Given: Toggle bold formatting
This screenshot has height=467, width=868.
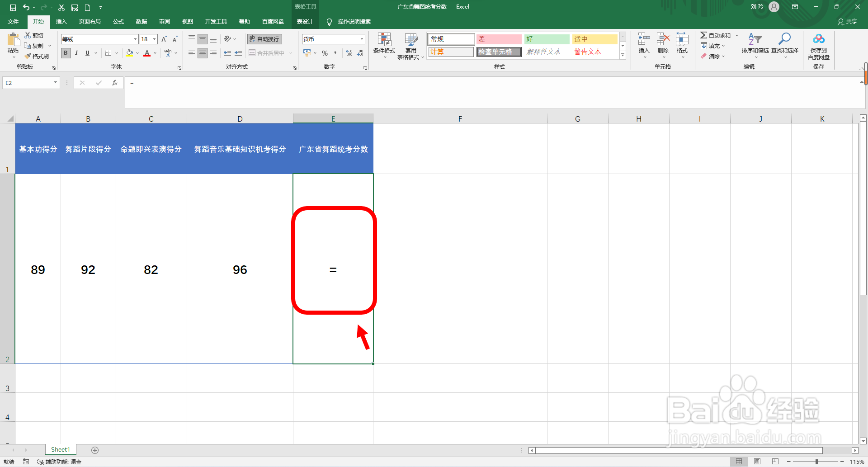Looking at the screenshot, I should [x=66, y=53].
